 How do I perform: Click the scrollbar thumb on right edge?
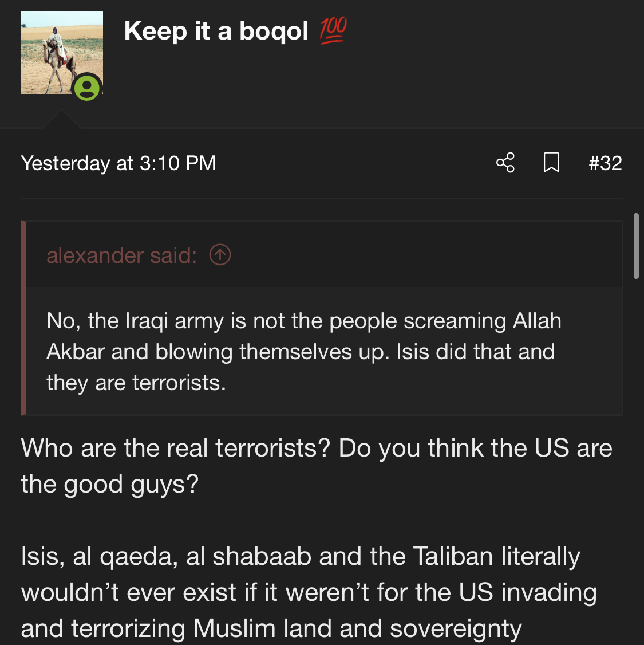coord(636,246)
